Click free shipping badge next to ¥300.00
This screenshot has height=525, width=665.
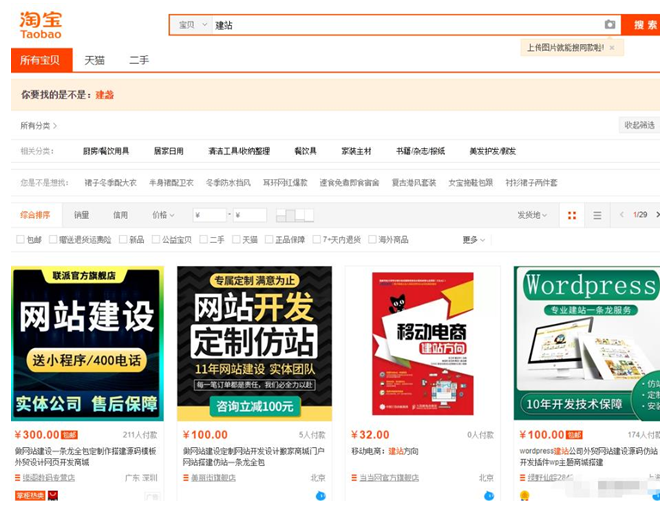point(69,435)
